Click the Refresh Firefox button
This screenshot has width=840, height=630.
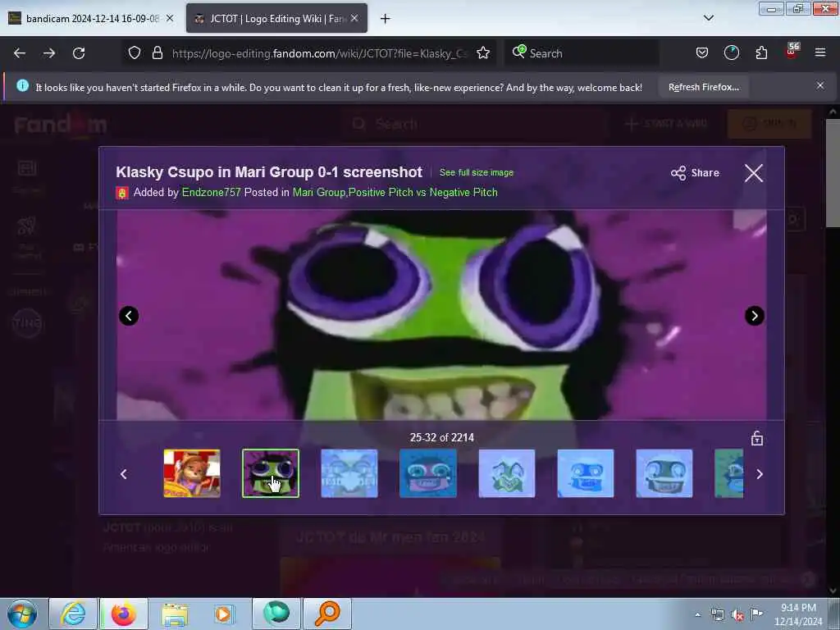703,87
